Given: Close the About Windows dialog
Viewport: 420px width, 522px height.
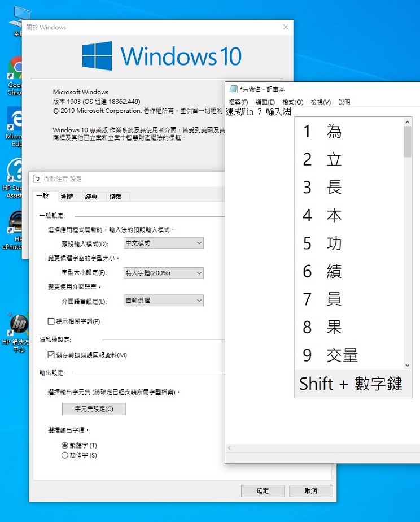Looking at the screenshot, I should [286, 27].
